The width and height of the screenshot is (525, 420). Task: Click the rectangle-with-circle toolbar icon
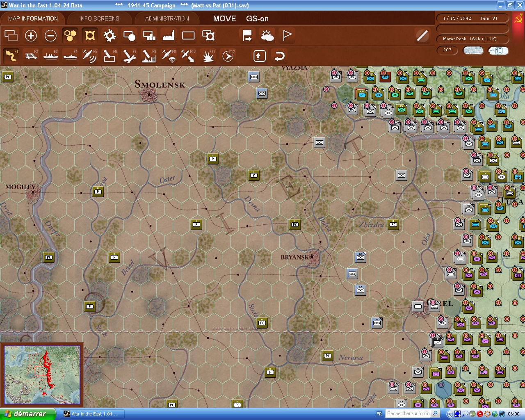click(x=129, y=36)
